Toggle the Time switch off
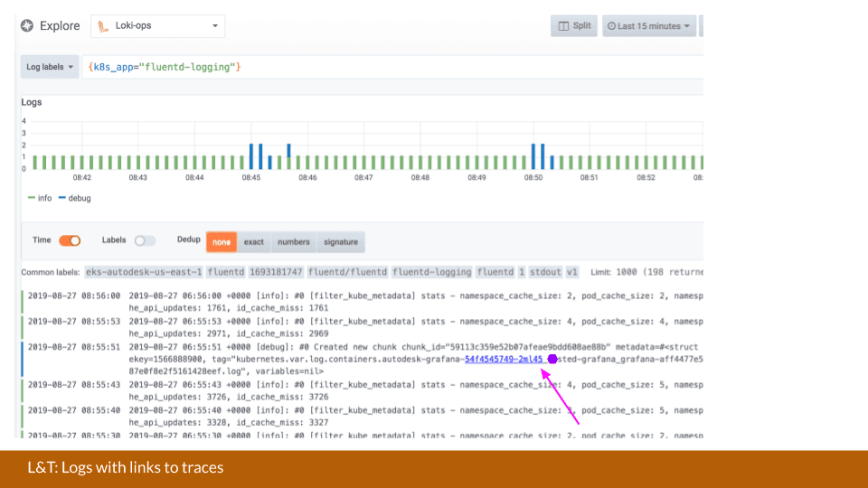The image size is (868, 488). pos(70,240)
